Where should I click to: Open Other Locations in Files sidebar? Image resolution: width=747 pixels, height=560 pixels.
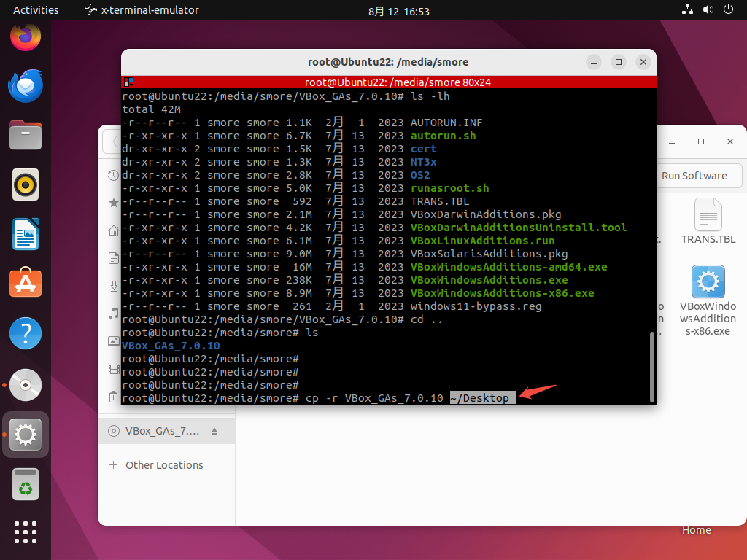pyautogui.click(x=166, y=464)
